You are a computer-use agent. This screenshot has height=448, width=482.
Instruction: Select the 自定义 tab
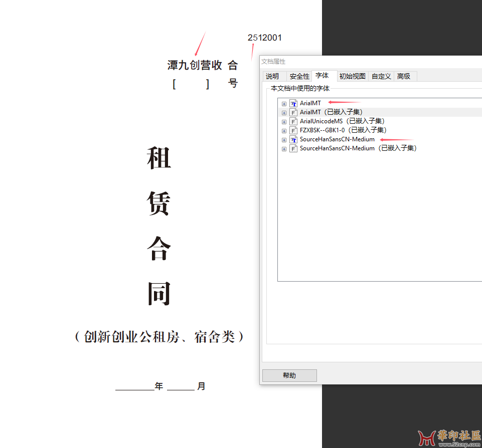[x=381, y=76]
